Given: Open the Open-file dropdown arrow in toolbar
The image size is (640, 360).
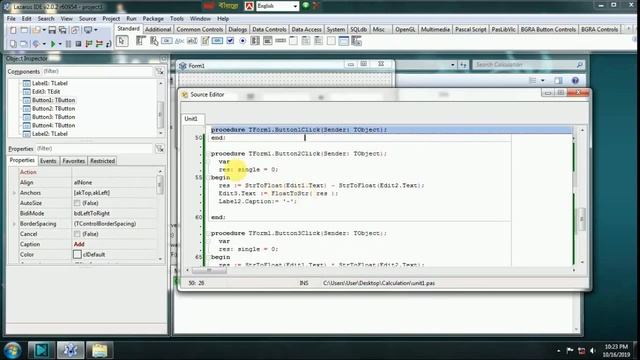Looking at the screenshot, I should pyautogui.click(x=44, y=30).
